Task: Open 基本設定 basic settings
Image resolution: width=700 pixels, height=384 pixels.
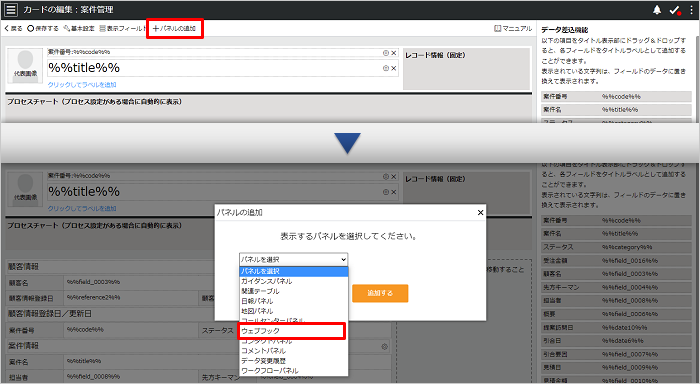Action: pos(79,29)
